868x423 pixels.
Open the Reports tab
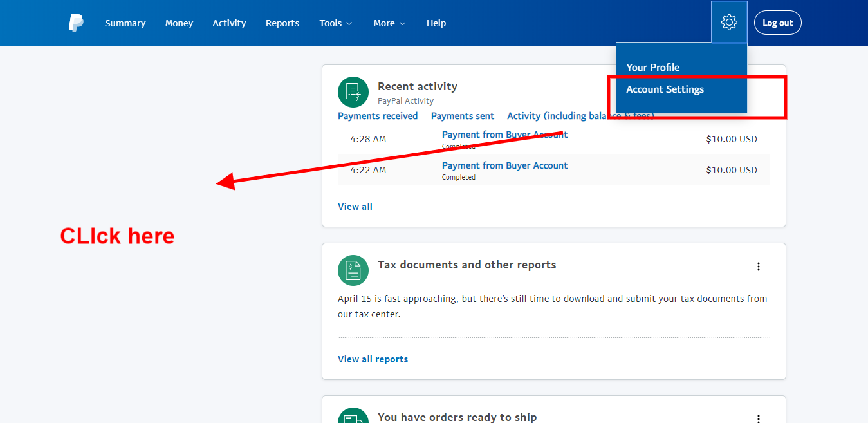pos(282,23)
